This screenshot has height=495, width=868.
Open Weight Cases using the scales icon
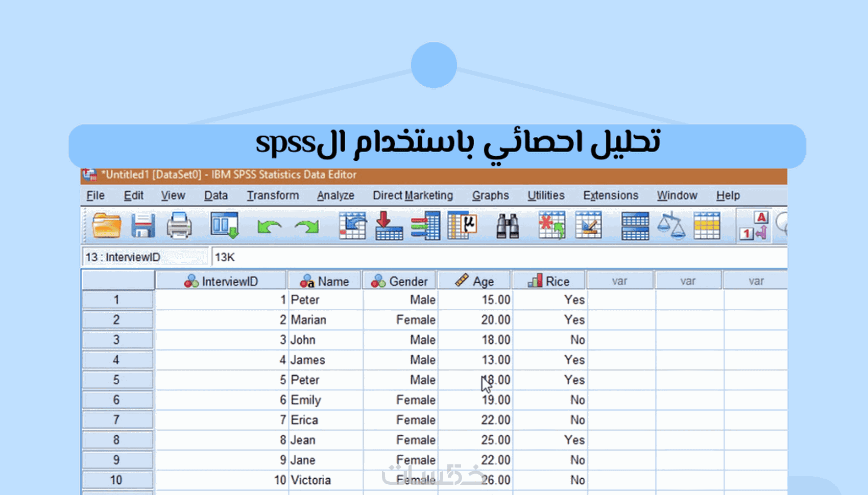pos(671,226)
